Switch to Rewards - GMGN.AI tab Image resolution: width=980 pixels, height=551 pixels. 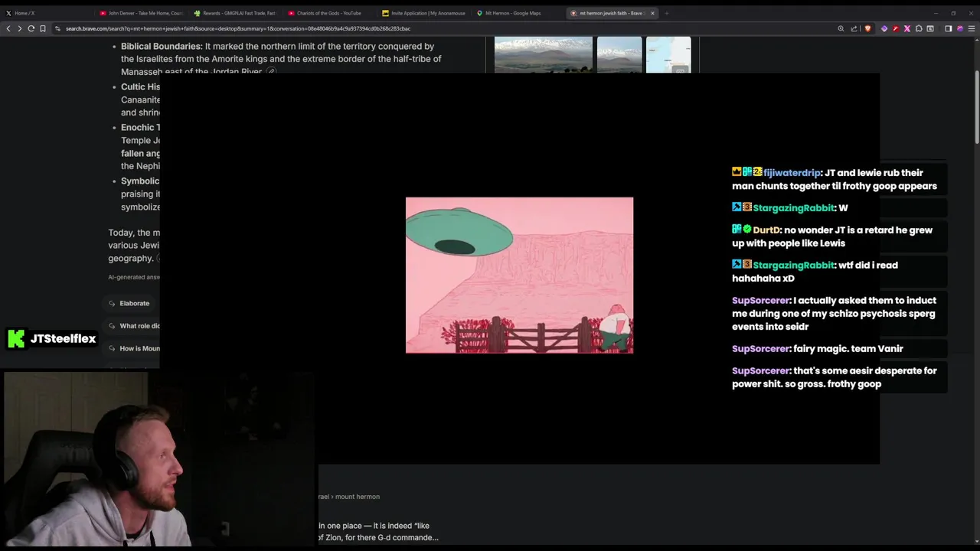tap(235, 13)
